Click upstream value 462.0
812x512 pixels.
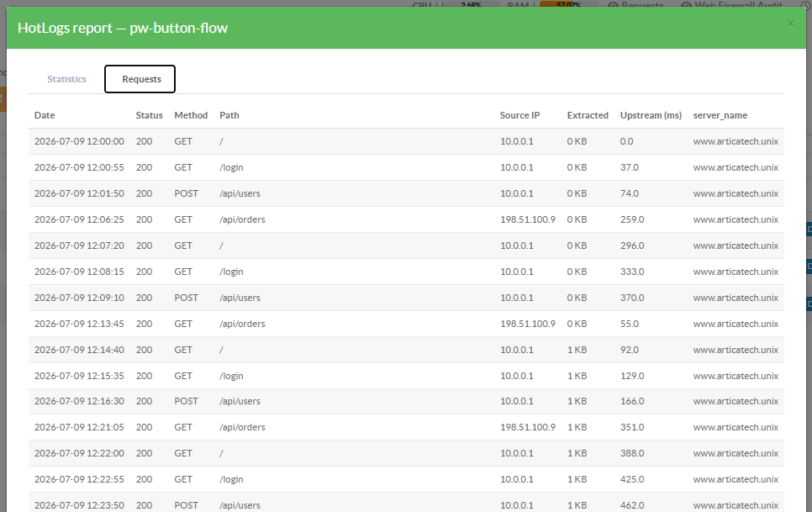point(632,505)
